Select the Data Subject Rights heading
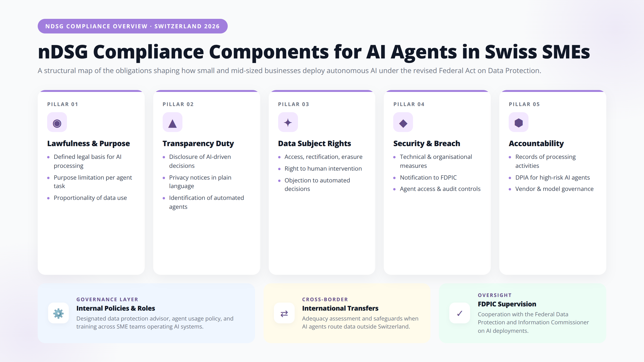 coord(314,144)
